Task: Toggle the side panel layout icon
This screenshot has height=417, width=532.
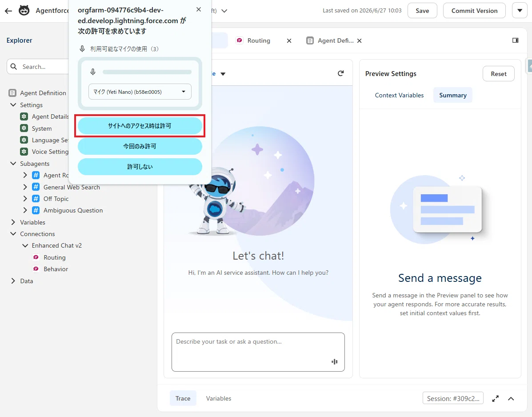Action: [515, 40]
